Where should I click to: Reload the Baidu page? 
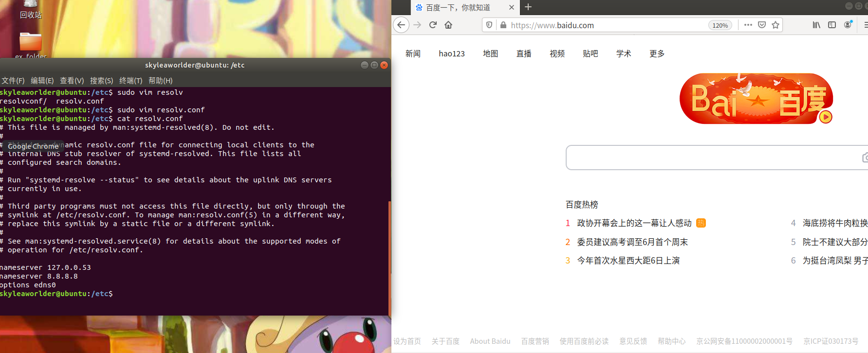(433, 25)
